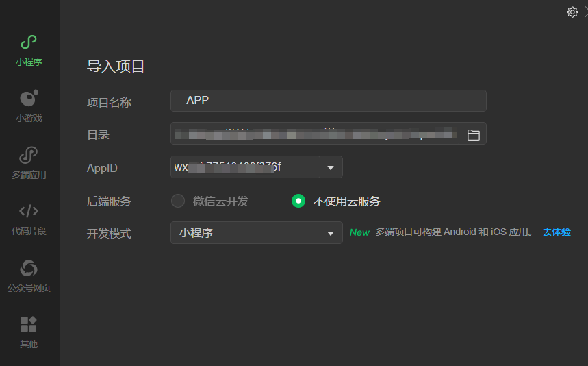Choose 不使用云服务 radio option
588x366 pixels.
pos(298,201)
